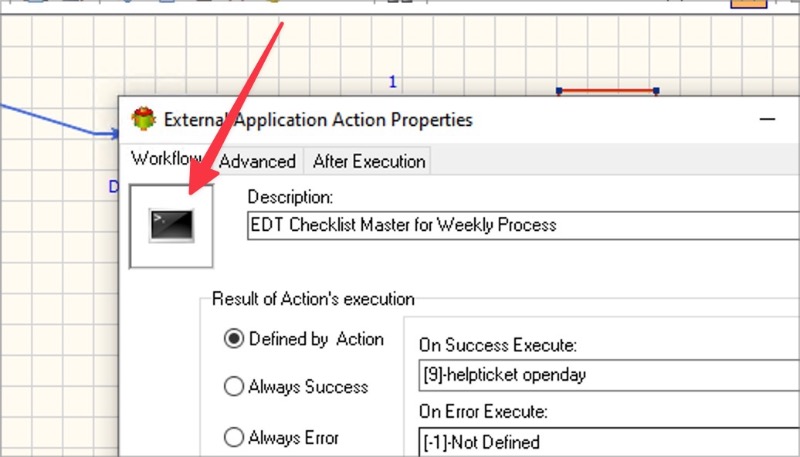Click the command prompt terminal icon

[172, 225]
